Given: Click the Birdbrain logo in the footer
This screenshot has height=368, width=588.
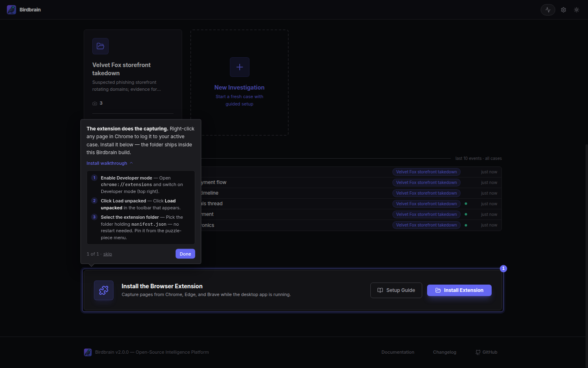Looking at the screenshot, I should coord(88,352).
